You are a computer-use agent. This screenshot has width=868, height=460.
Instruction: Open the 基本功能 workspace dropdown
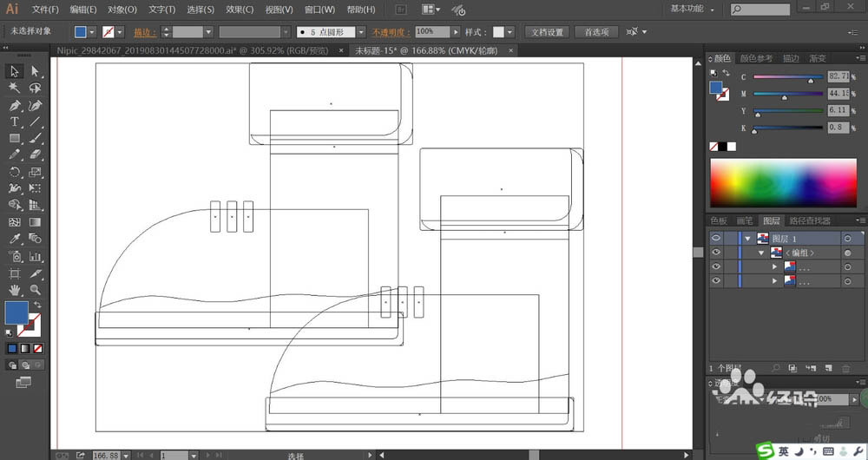[694, 9]
